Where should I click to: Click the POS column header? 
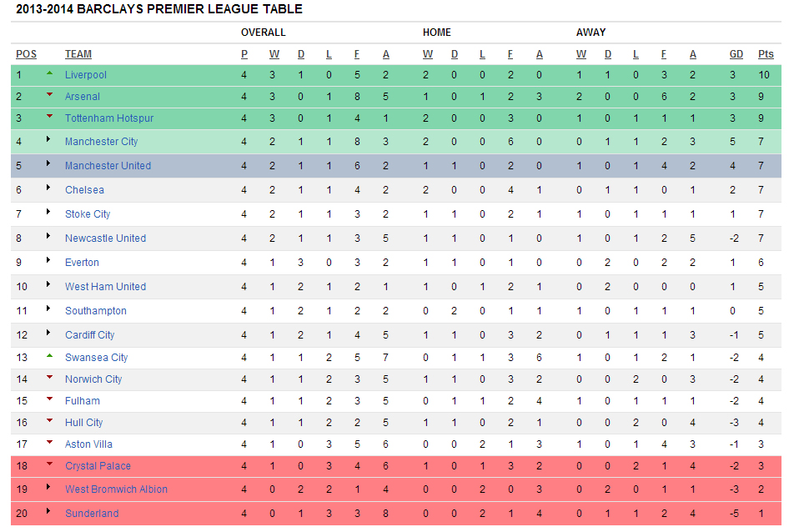coord(27,54)
